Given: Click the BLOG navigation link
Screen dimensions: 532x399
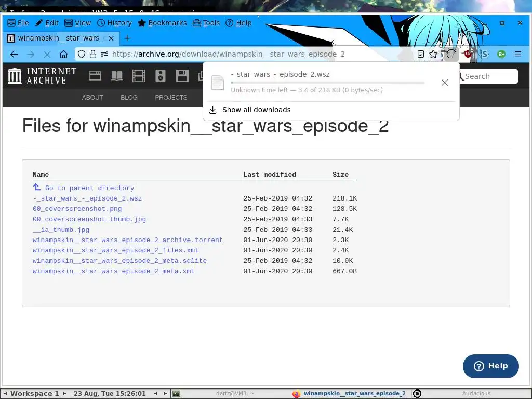Looking at the screenshot, I should pyautogui.click(x=129, y=97).
